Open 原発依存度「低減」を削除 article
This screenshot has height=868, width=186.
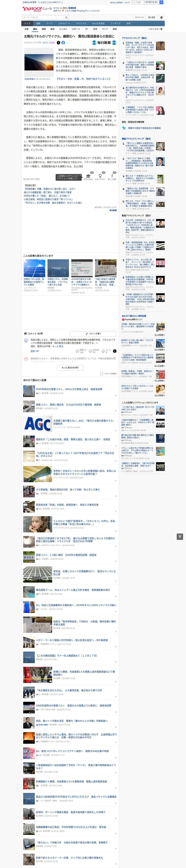click(67, 505)
